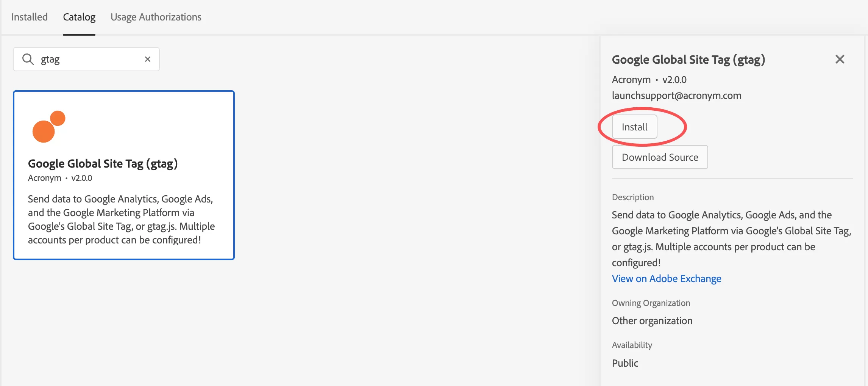
Task: Click the Owning Organization label
Action: point(651,303)
